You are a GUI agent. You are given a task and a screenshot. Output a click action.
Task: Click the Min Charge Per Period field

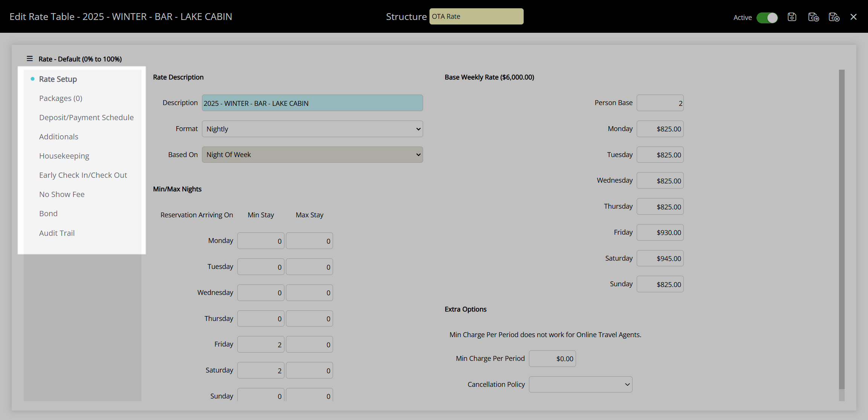click(552, 359)
